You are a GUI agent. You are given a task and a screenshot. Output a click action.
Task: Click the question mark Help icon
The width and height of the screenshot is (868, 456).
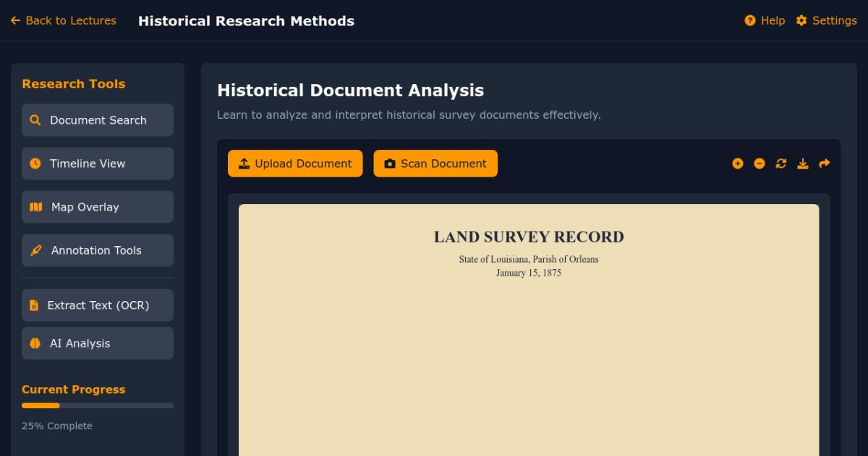point(750,20)
